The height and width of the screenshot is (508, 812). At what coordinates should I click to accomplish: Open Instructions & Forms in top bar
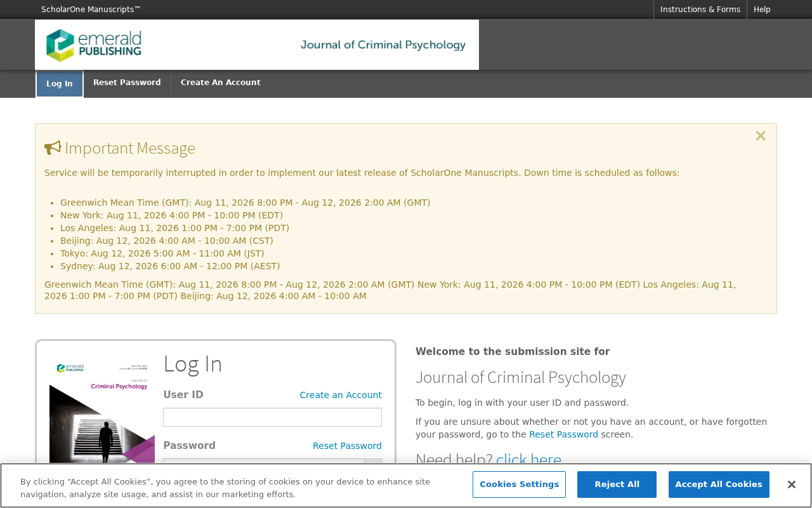pos(700,10)
